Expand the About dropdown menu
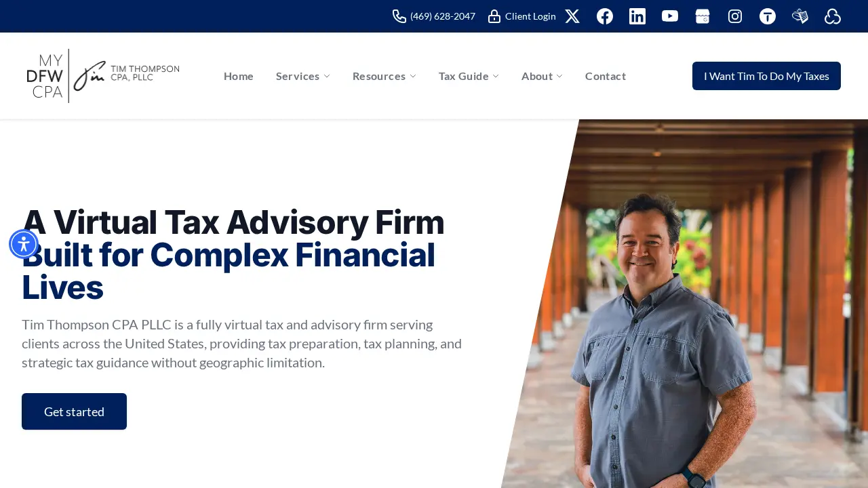 (542, 76)
